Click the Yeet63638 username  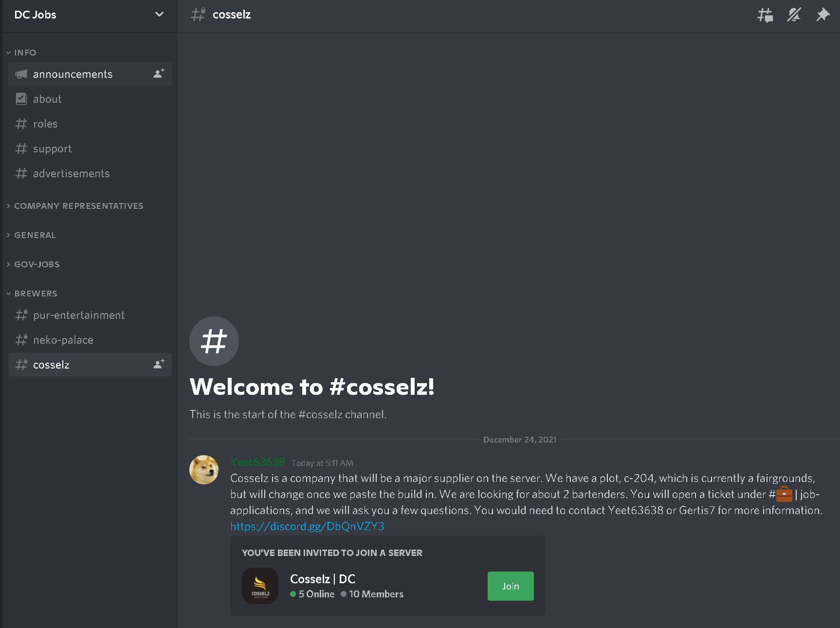pyautogui.click(x=257, y=462)
